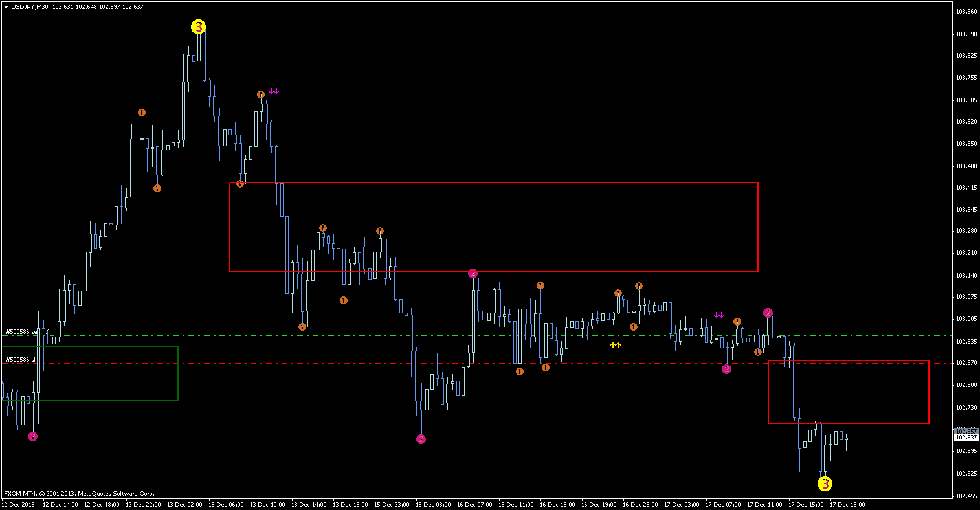Select pink 2 marker at 16 Dec 07:00 peak
980x510 pixels.
[x=473, y=273]
